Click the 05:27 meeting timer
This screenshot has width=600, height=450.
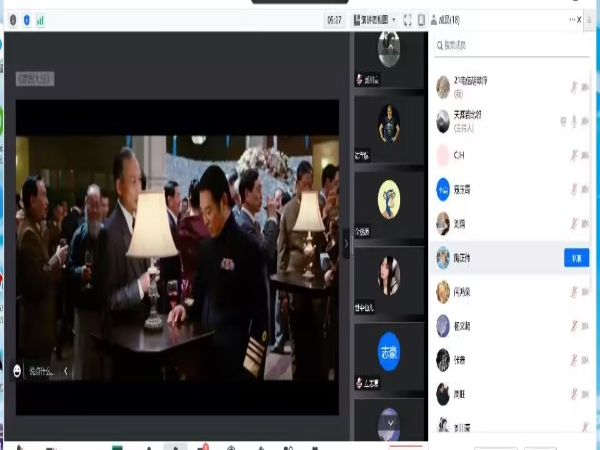tap(334, 20)
